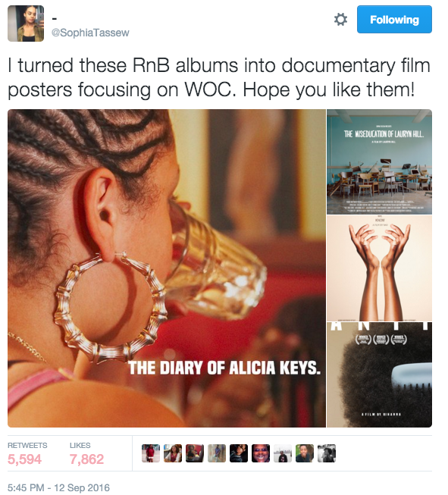Visit the @SophiaTassew handle link
448x495 pixels.
[90, 33]
